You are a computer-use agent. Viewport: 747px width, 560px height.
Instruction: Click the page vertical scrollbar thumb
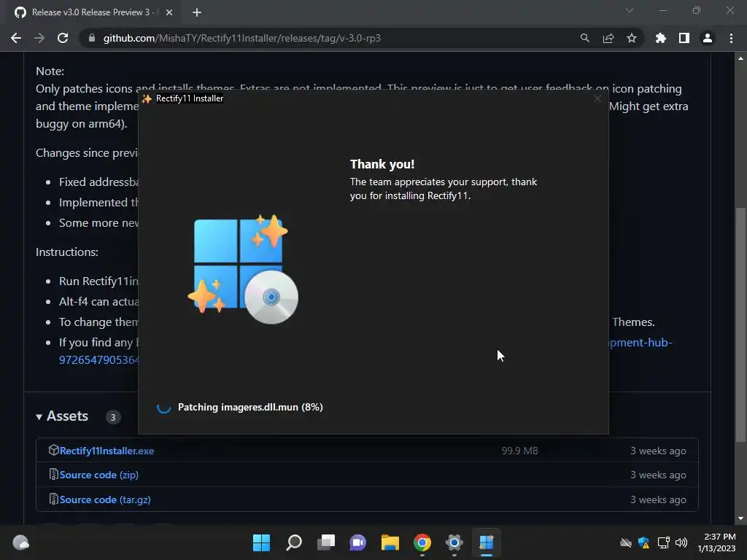point(740,324)
